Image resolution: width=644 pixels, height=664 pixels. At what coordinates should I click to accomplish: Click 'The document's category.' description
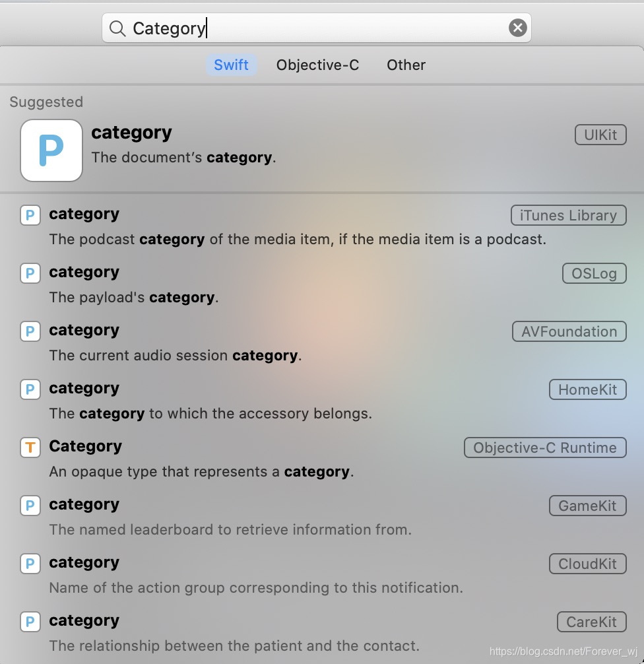(x=183, y=157)
